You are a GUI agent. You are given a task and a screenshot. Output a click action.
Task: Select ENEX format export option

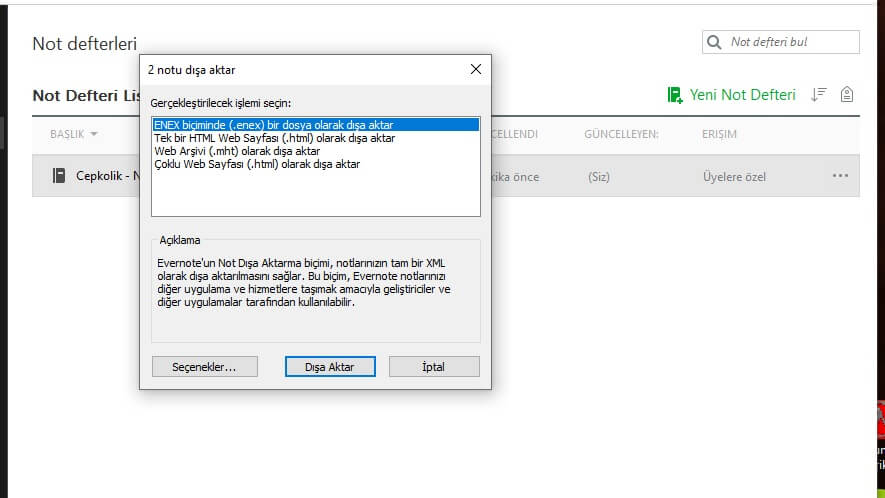316,125
